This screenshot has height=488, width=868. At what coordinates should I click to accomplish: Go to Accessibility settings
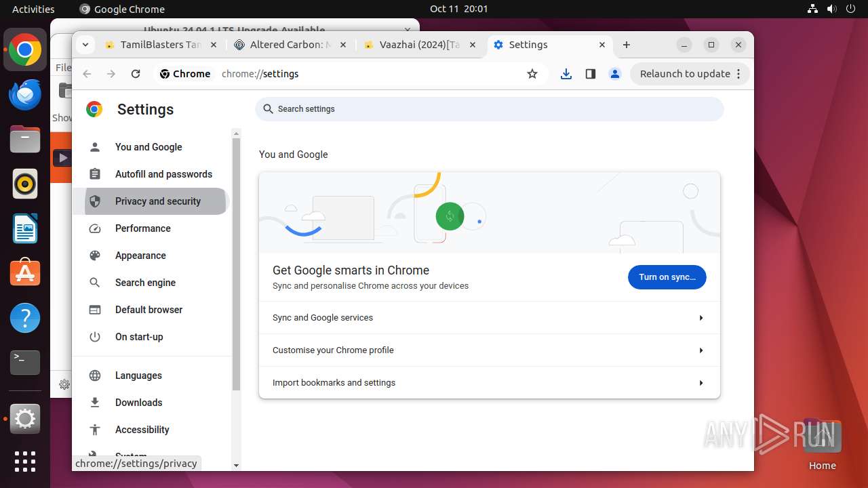coord(152,430)
